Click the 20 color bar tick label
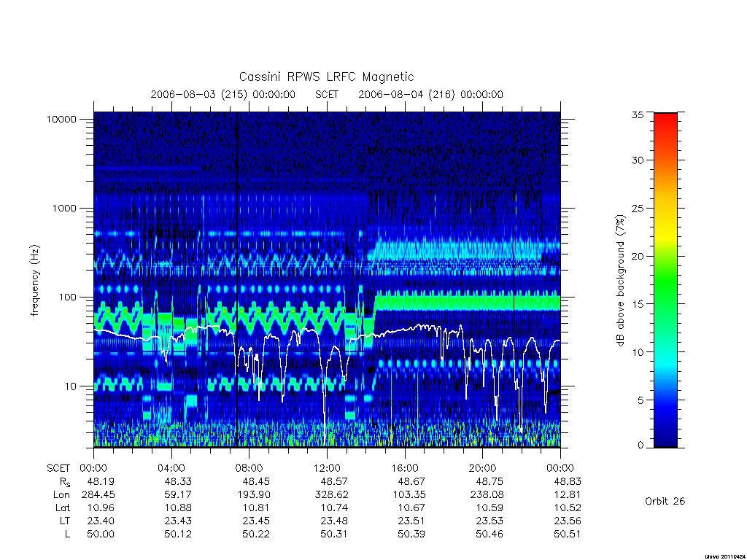747x560 pixels. click(x=638, y=256)
